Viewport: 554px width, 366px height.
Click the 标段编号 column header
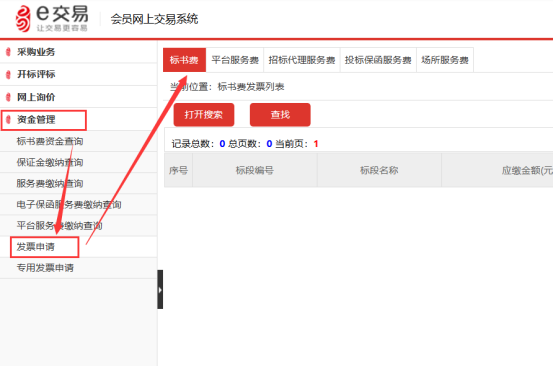tap(255, 170)
